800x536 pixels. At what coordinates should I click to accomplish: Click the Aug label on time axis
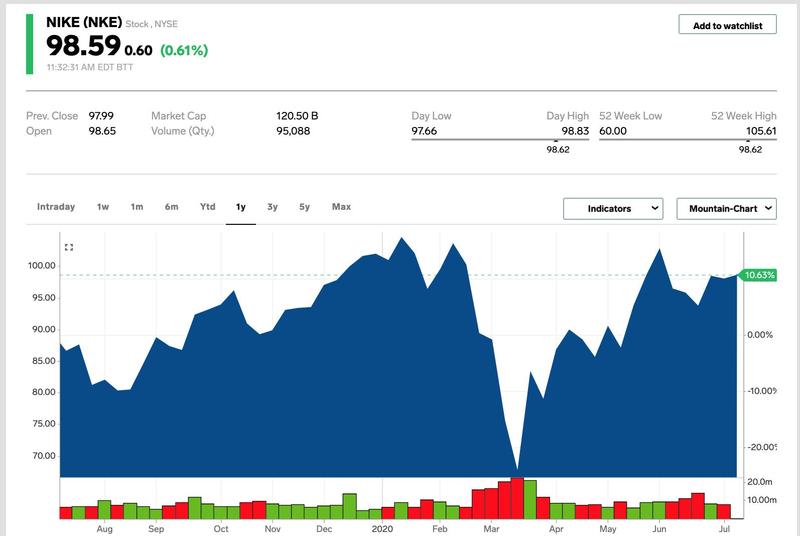(105, 529)
